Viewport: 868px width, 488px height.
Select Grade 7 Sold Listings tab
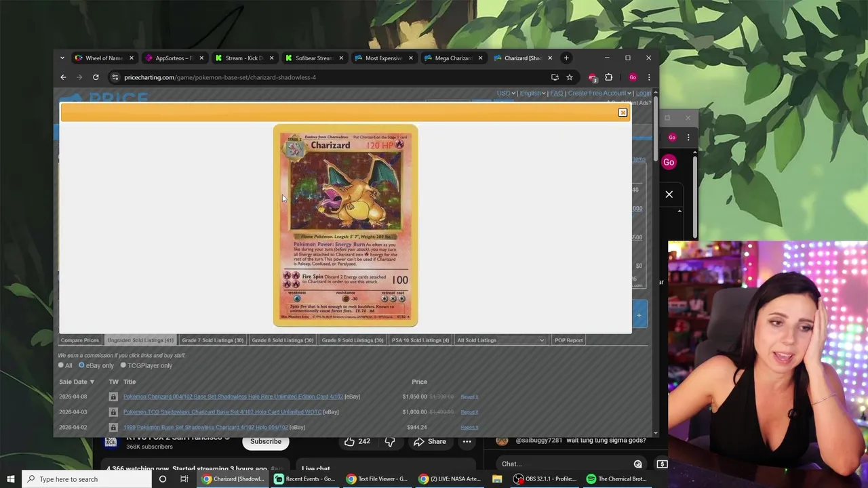212,340
